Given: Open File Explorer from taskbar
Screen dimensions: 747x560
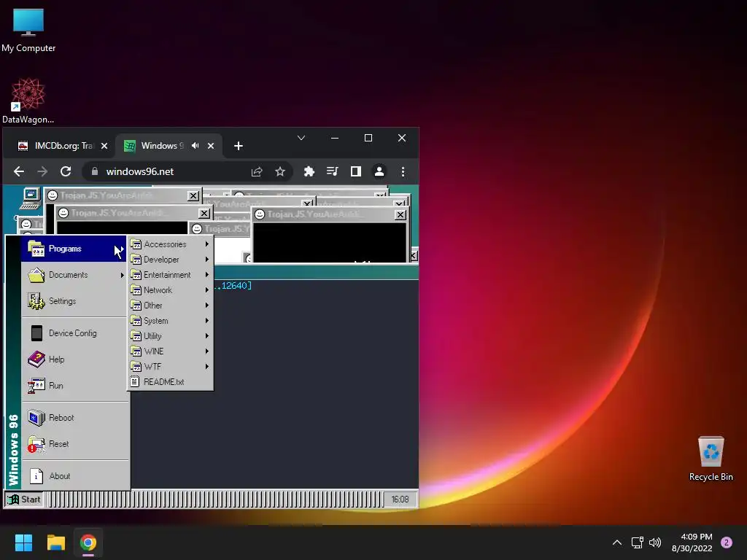Looking at the screenshot, I should [55, 542].
